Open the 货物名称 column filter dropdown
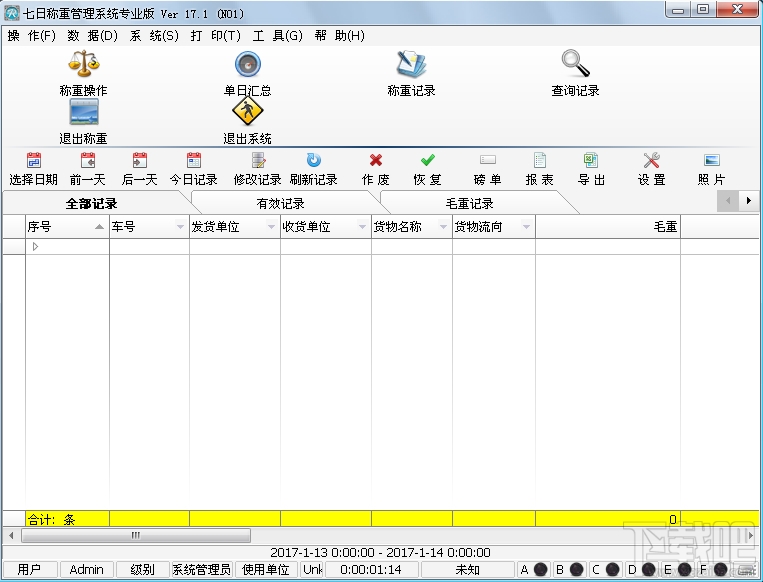Screen dimensions: 763x582 click(x=443, y=227)
